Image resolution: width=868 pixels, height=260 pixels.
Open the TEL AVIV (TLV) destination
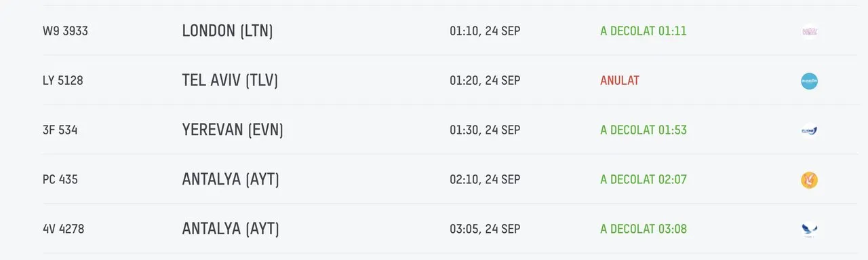230,81
